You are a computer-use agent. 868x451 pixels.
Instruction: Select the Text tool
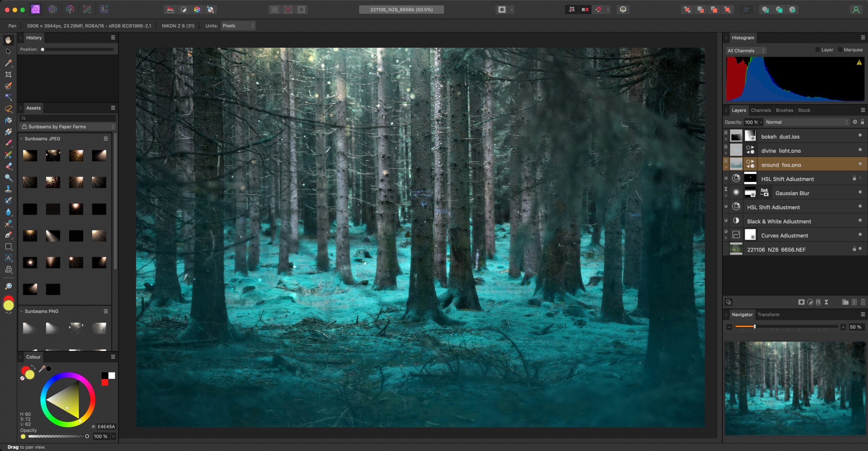click(x=8, y=258)
